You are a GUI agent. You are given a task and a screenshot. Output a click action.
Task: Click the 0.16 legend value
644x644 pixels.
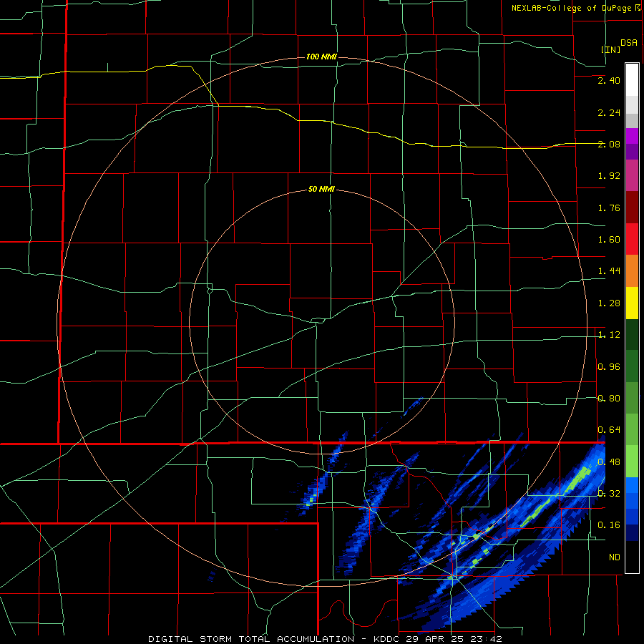click(609, 525)
